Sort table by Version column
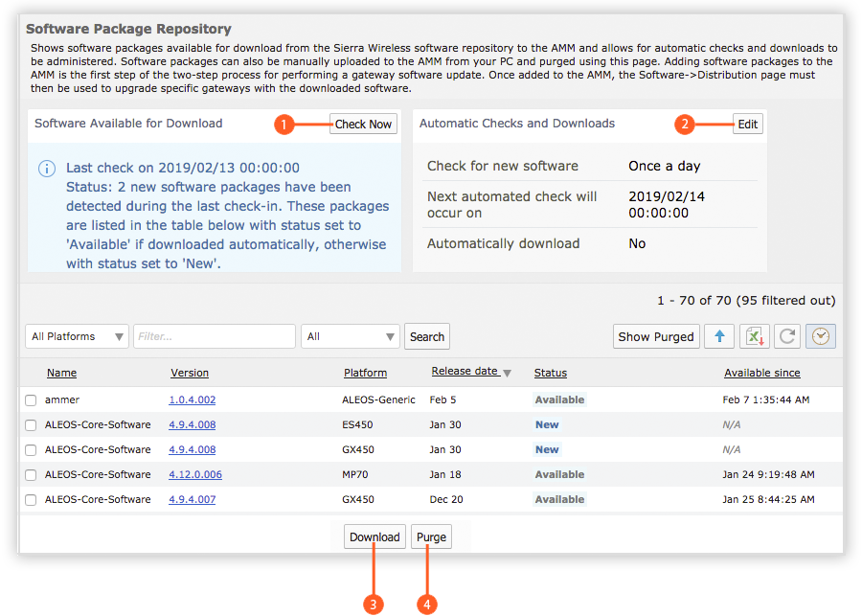The image size is (862, 616). tap(190, 373)
